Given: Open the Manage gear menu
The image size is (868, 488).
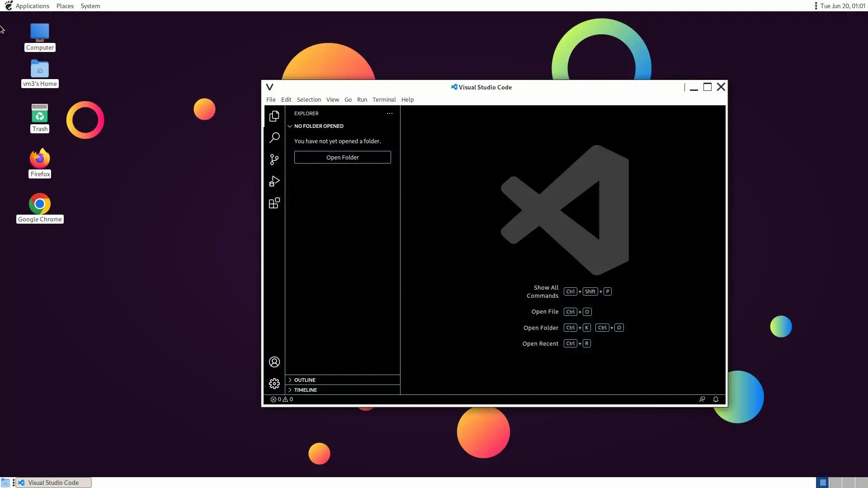Looking at the screenshot, I should (x=274, y=384).
